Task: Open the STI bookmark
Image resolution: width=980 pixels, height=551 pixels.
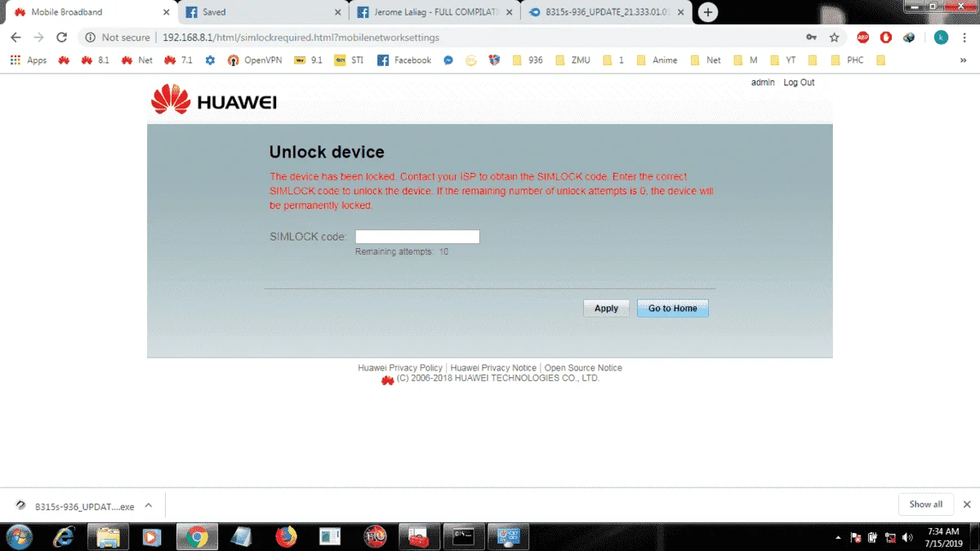Action: 349,60
